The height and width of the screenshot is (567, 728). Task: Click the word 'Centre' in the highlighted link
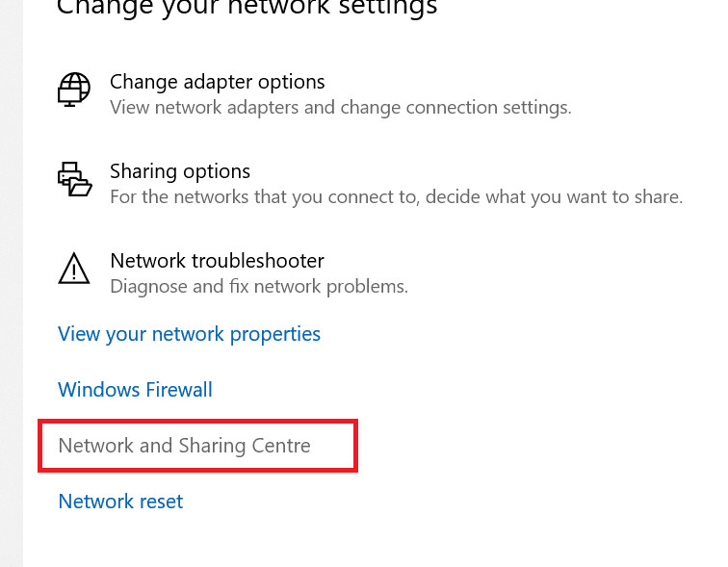(280, 446)
